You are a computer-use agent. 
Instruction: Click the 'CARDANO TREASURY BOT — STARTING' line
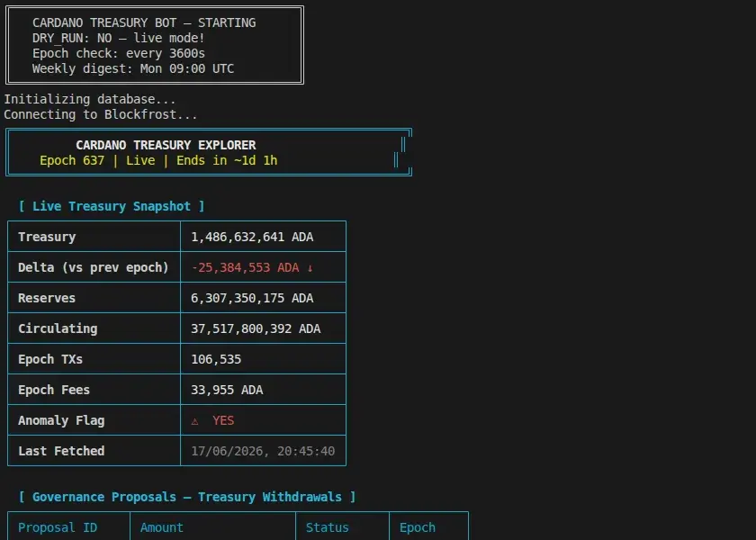coord(144,22)
